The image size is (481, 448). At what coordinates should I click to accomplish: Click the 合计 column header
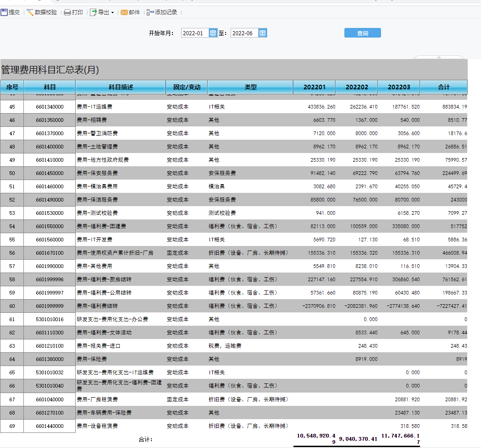coord(443,87)
